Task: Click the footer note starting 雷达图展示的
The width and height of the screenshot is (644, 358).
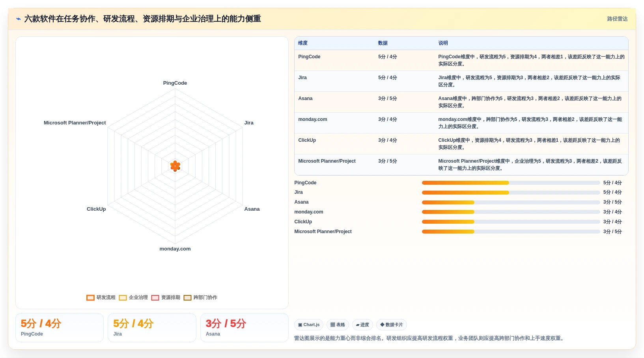Action: [430, 338]
